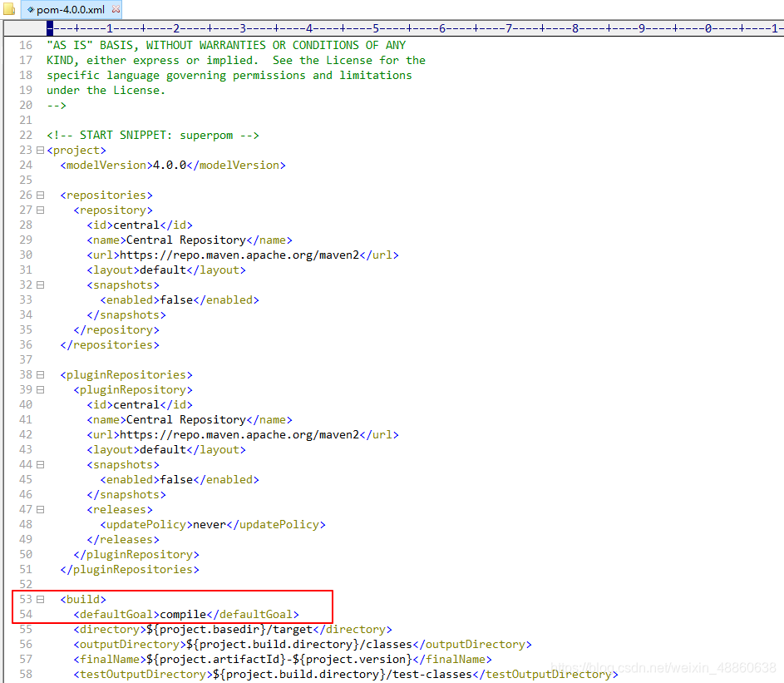Click line number 21 in the gutter

tap(26, 120)
